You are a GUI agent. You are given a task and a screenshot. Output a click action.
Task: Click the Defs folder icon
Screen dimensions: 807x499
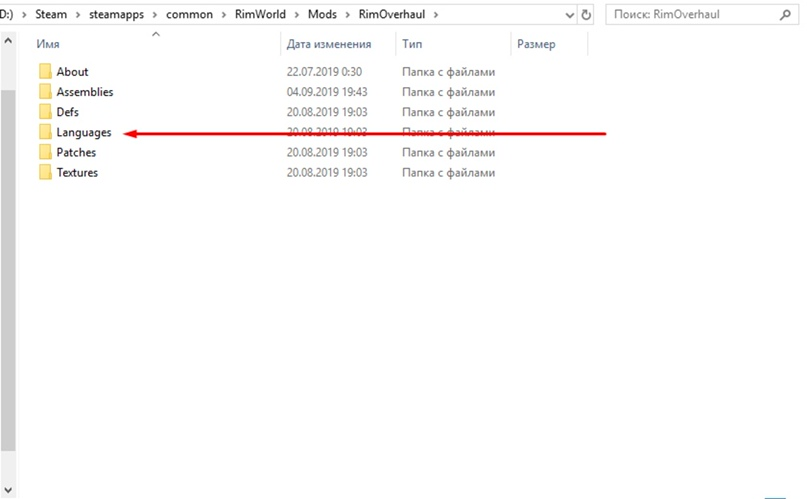pyautogui.click(x=45, y=112)
